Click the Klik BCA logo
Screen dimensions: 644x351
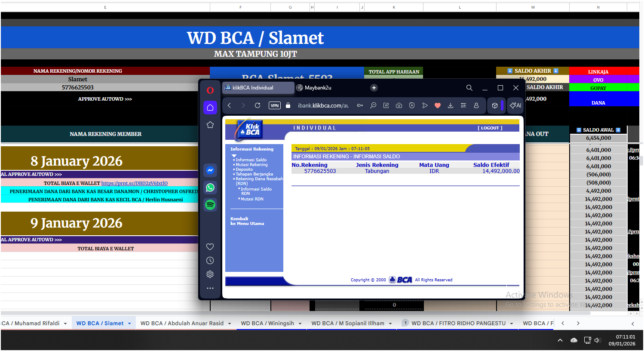point(249,129)
